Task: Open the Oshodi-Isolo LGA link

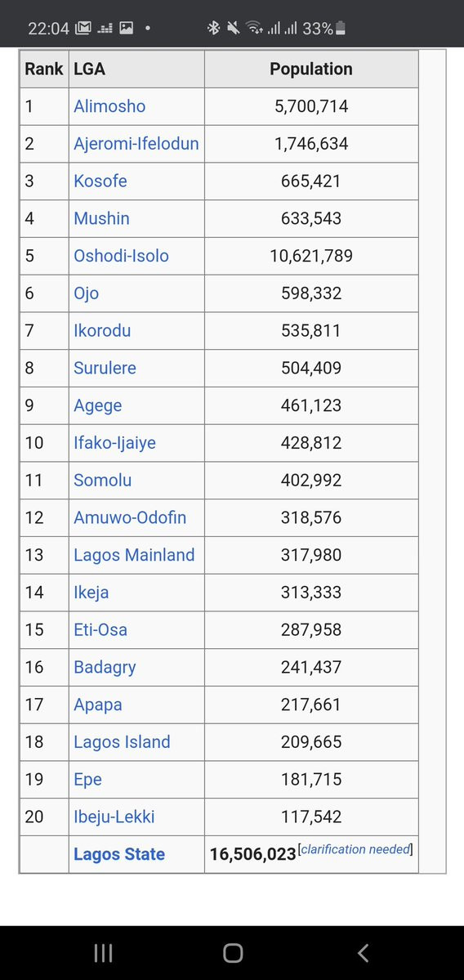Action: pyautogui.click(x=121, y=256)
